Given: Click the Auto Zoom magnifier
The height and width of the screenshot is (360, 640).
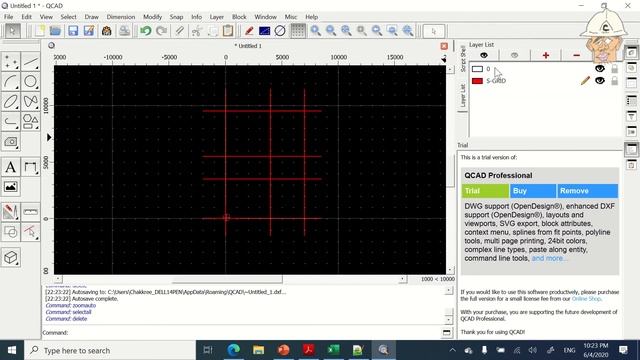Looking at the screenshot, I should tap(346, 31).
